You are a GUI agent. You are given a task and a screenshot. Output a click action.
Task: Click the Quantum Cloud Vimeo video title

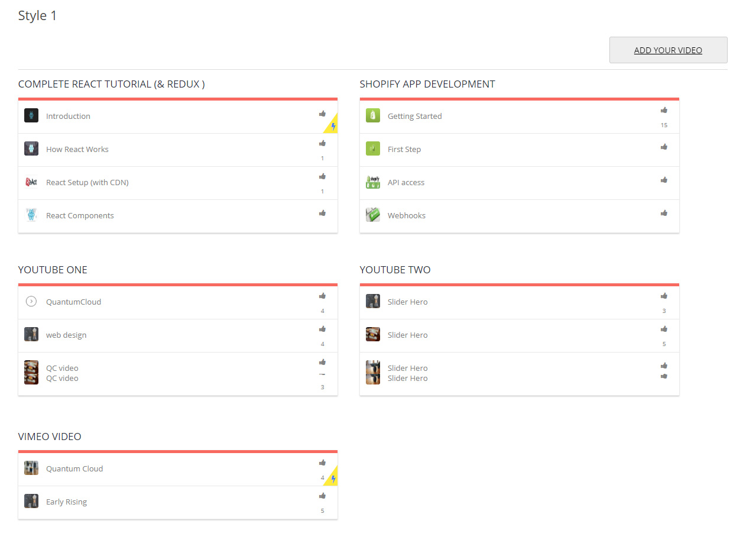(x=74, y=468)
